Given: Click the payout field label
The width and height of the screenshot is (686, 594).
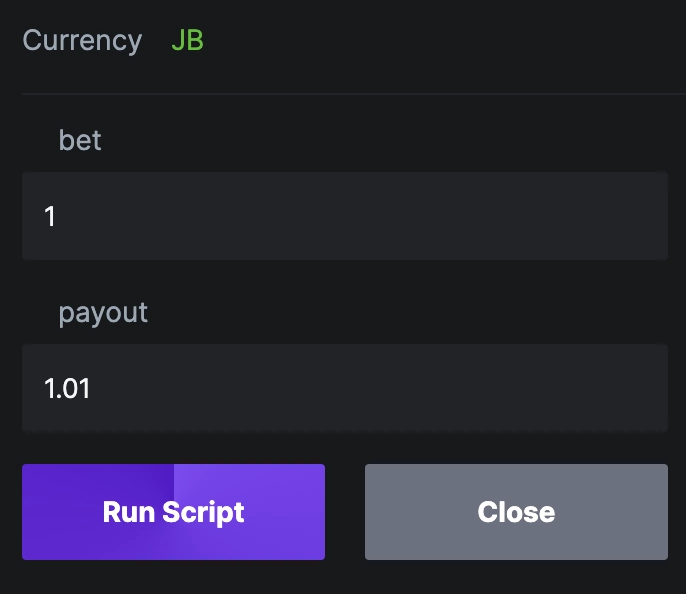Looking at the screenshot, I should (x=103, y=312).
